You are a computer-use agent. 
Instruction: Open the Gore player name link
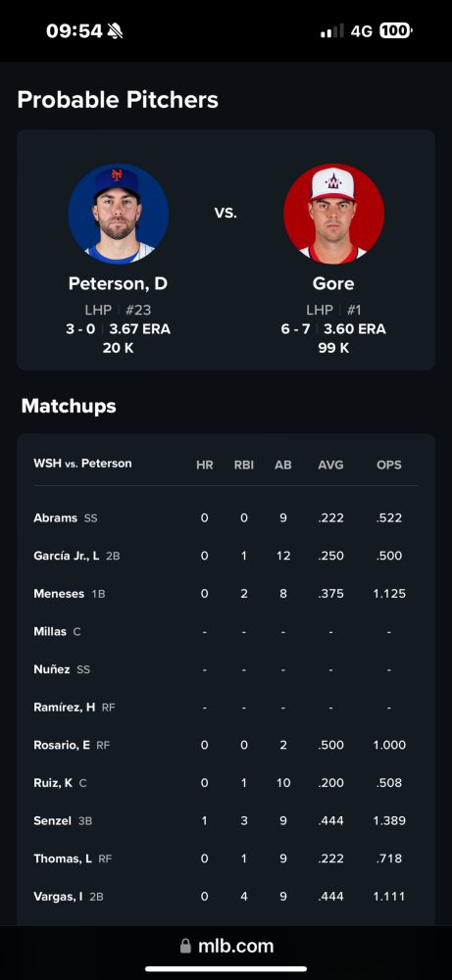[x=333, y=284]
